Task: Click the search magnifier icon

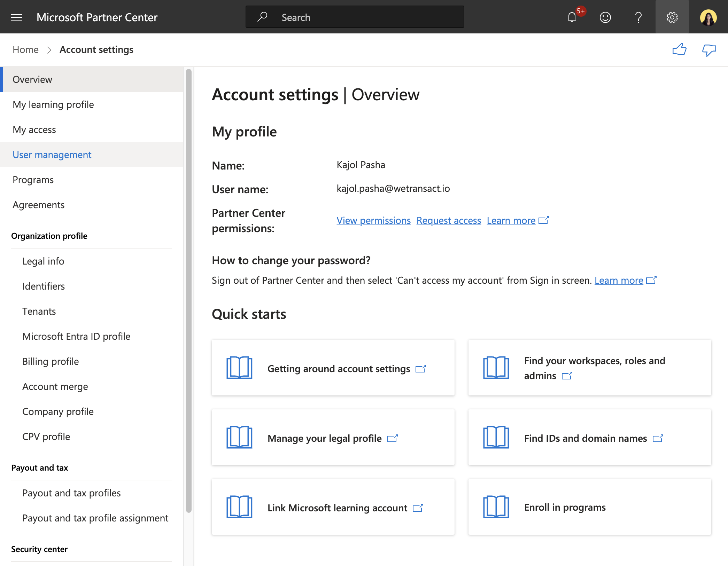Action: click(262, 17)
